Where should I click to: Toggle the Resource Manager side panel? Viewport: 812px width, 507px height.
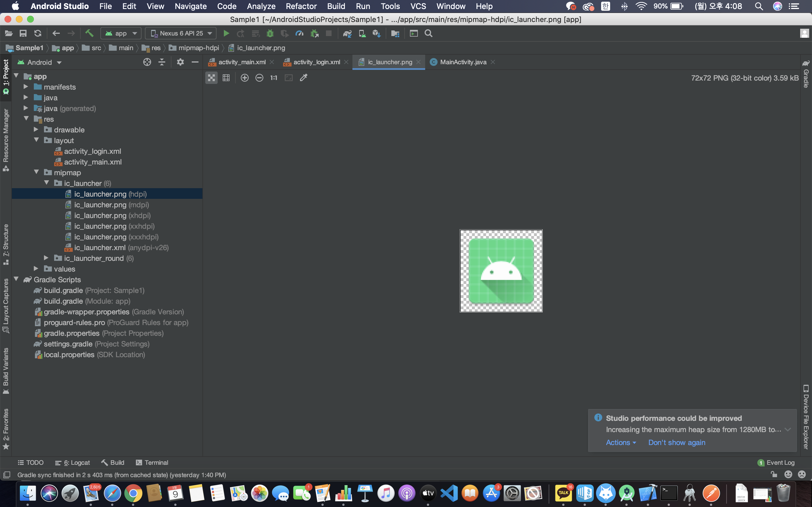pyautogui.click(x=6, y=139)
